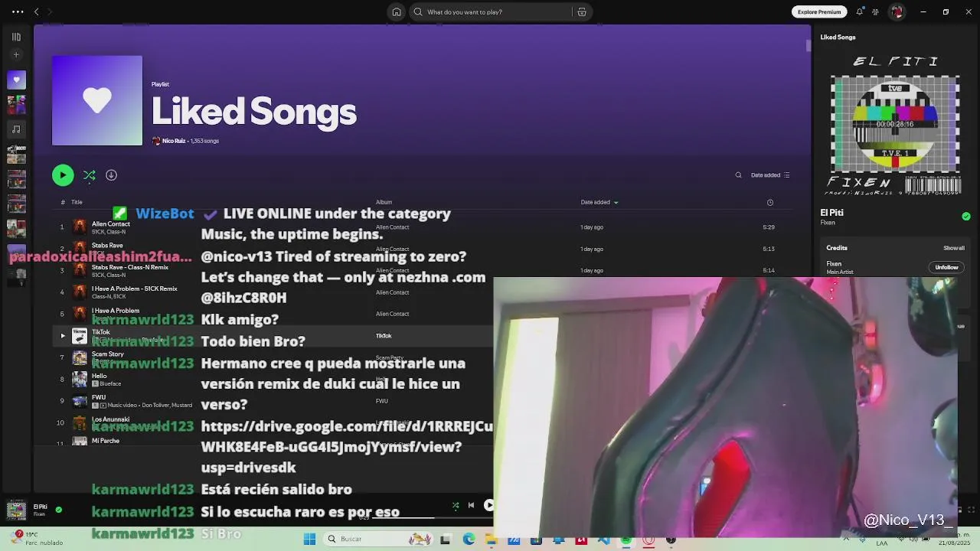Select 'I Have A Problem - 51CK Remix' track
Screen dimensions: 980x551
[135, 289]
